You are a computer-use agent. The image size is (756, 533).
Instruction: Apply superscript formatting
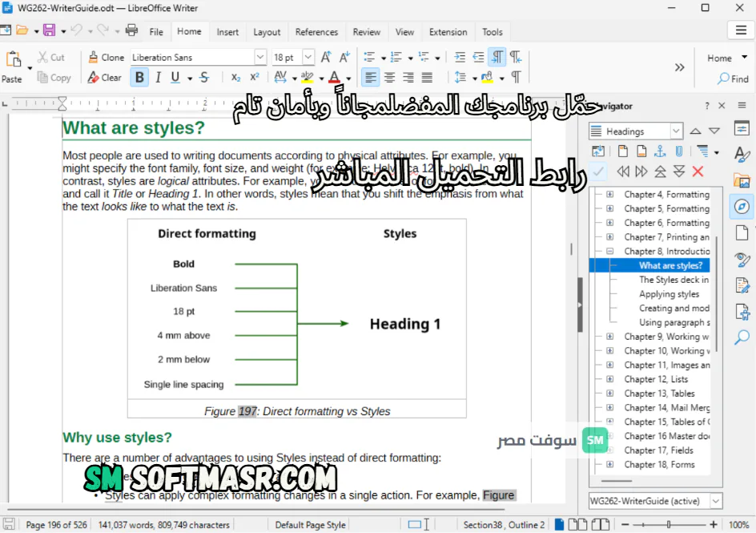255,77
